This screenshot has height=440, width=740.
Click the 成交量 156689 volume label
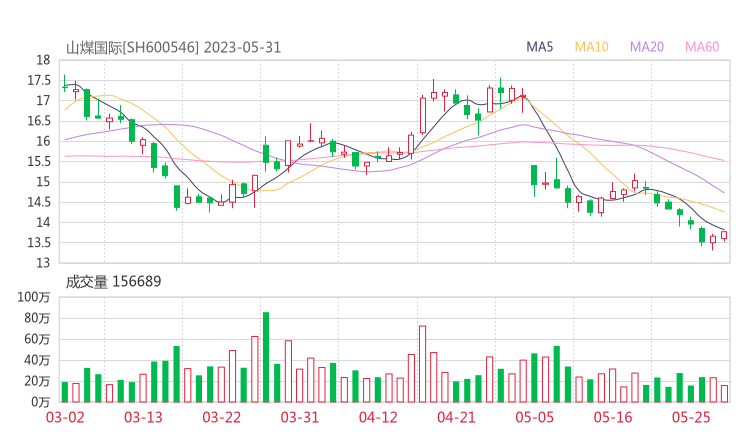(x=113, y=282)
